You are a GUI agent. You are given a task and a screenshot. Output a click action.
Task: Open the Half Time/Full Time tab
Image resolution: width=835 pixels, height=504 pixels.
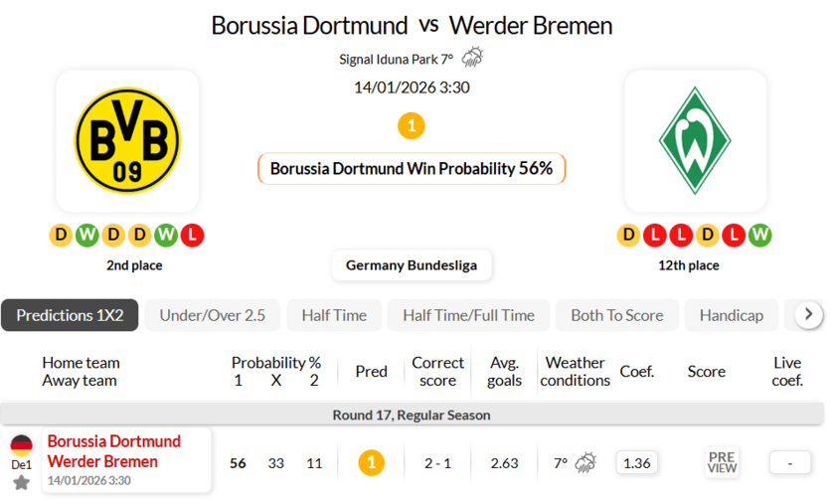point(468,315)
